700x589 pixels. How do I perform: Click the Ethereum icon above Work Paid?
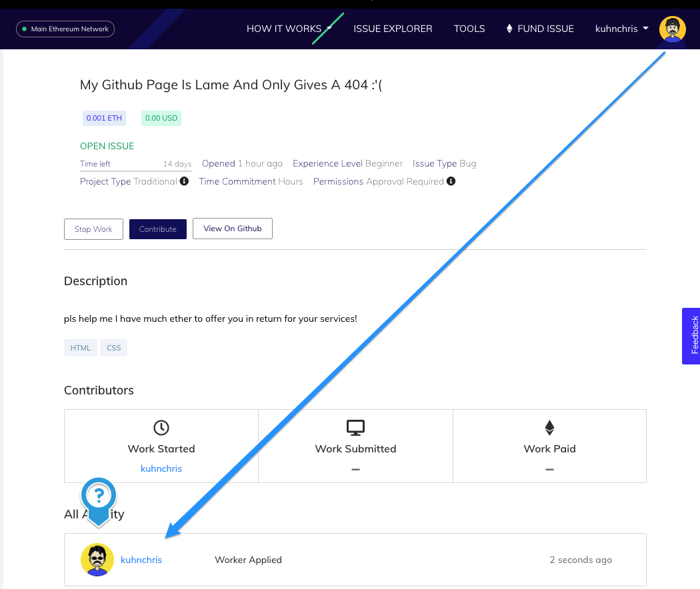549,428
